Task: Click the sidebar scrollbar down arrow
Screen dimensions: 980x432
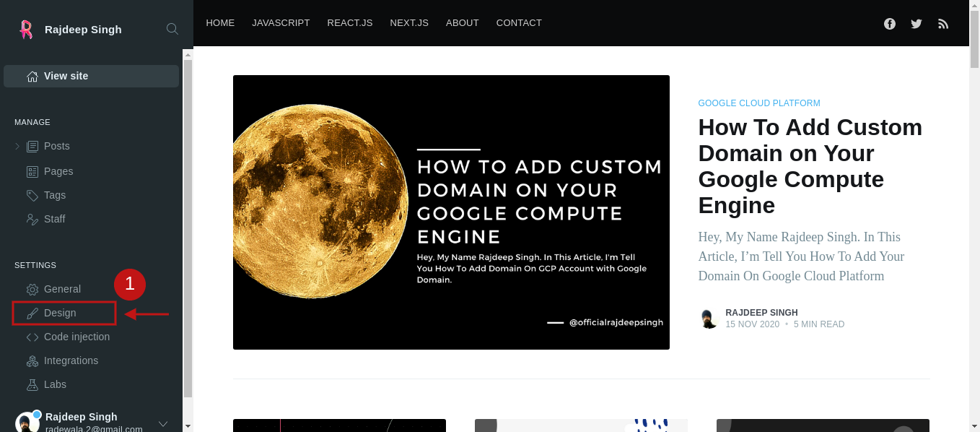Action: coord(188,426)
